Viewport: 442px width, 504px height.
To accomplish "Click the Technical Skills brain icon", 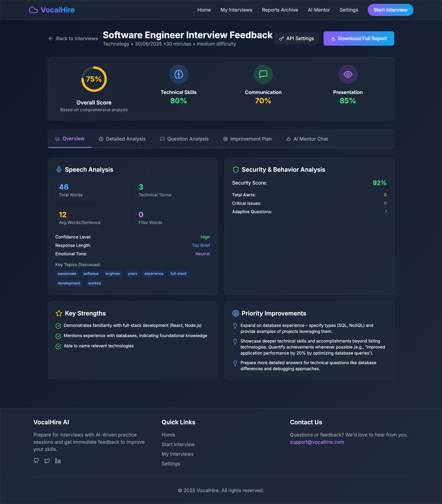I will [x=178, y=74].
